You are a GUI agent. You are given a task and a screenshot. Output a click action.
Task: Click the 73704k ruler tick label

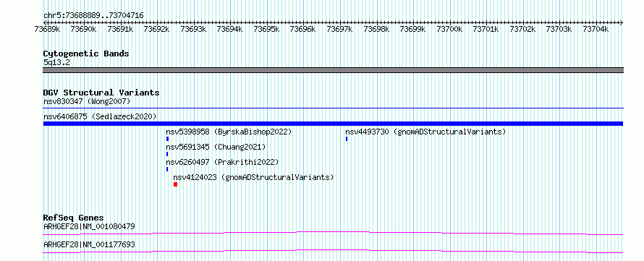click(x=596, y=29)
